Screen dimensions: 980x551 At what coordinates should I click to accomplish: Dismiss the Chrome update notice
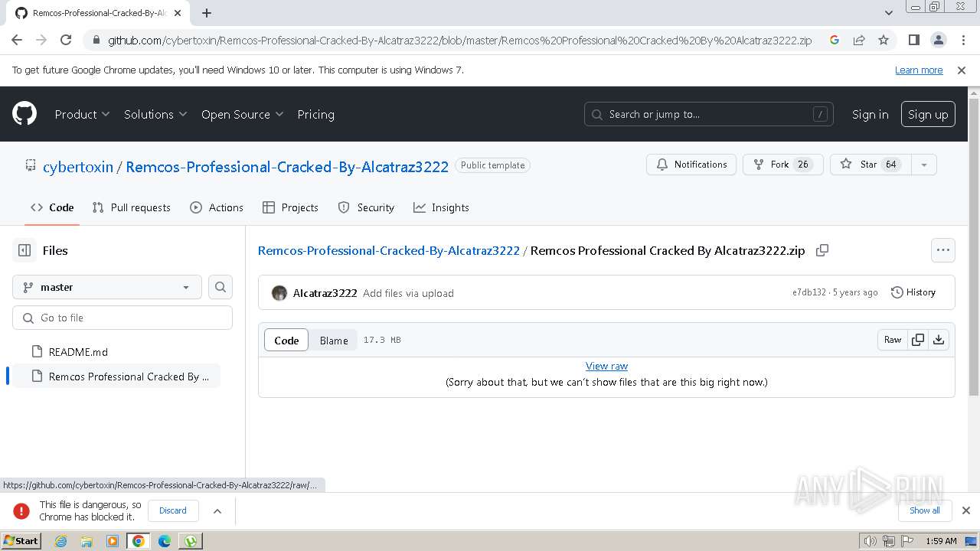962,70
